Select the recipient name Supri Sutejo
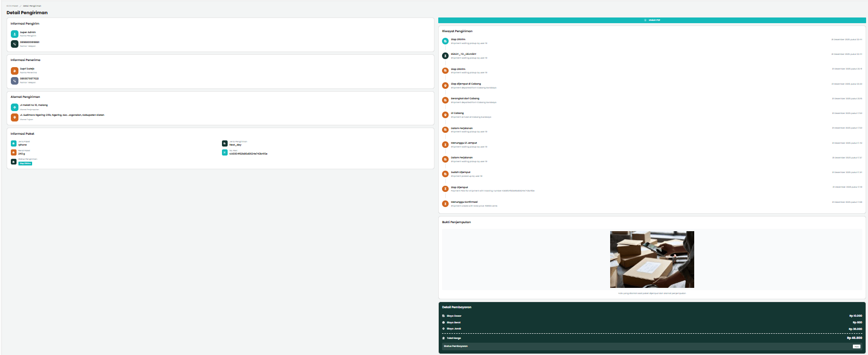 pyautogui.click(x=27, y=69)
